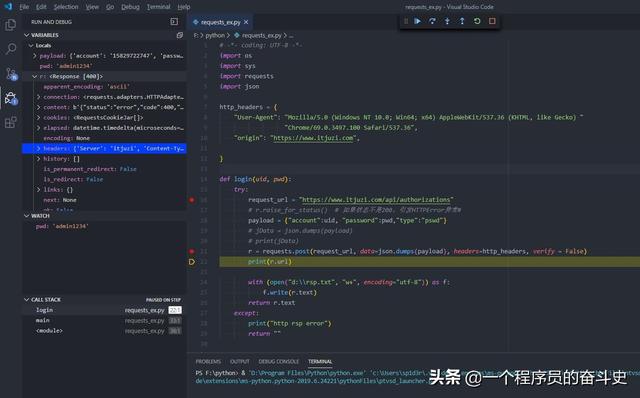
Task: Click the current execution arrow in gutter
Action: (x=191, y=262)
